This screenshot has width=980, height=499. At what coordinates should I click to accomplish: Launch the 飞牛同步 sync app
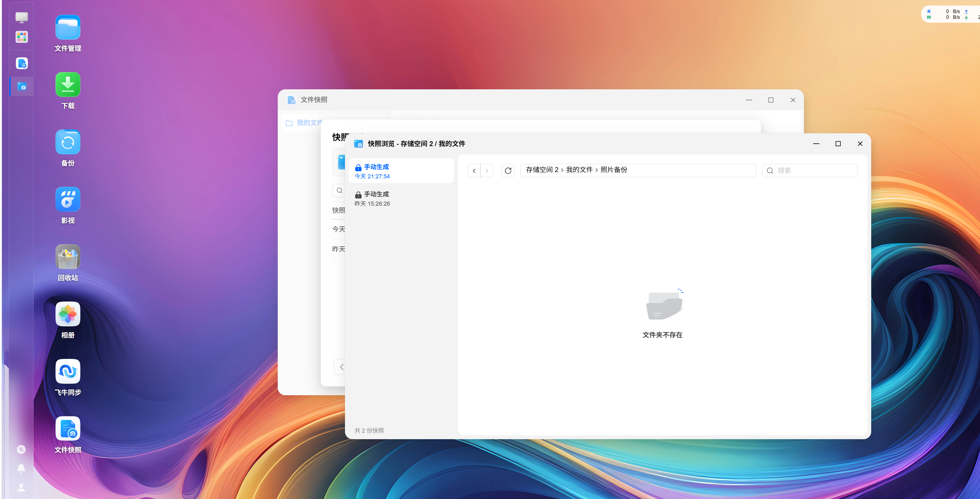pyautogui.click(x=68, y=372)
